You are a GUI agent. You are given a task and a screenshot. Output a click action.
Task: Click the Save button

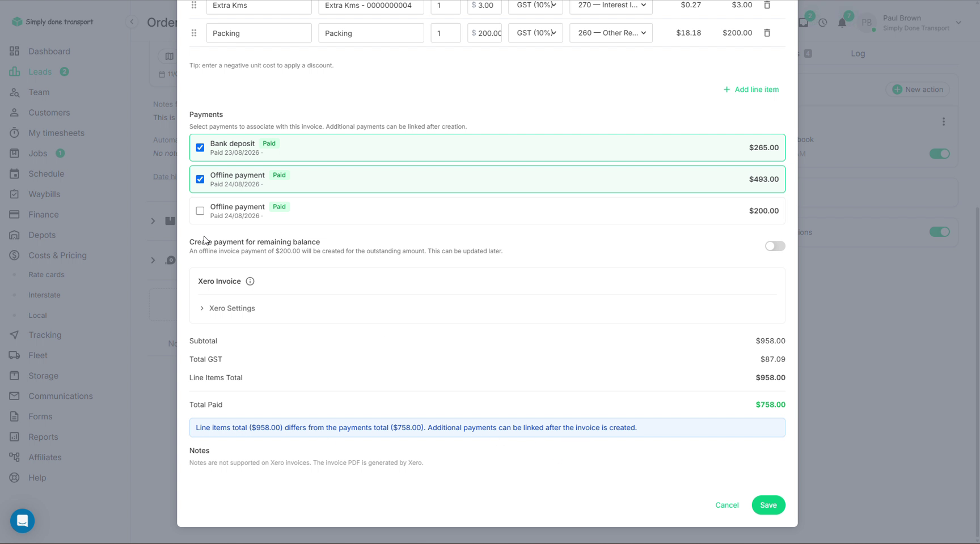(768, 505)
